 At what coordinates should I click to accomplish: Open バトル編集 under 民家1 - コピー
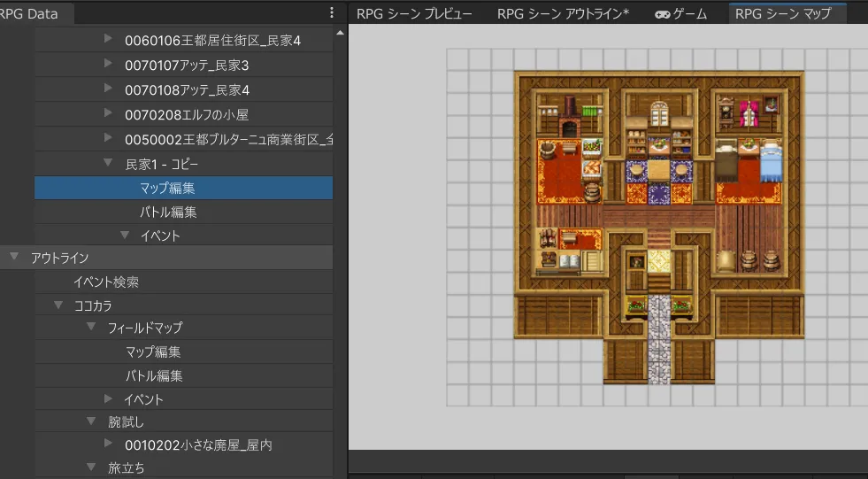(168, 212)
